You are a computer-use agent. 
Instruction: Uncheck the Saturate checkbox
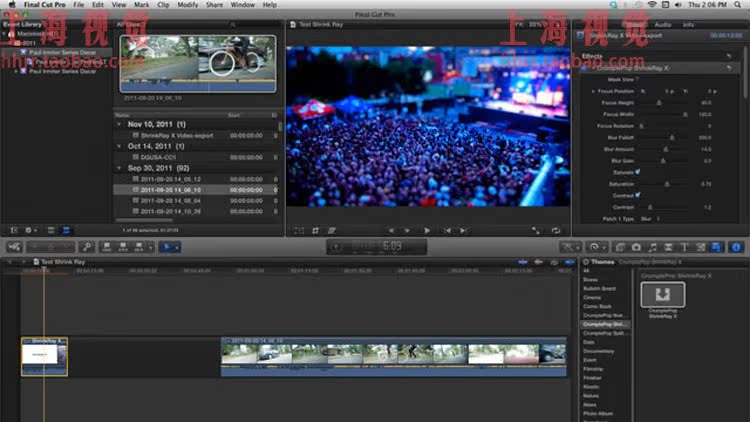point(638,172)
